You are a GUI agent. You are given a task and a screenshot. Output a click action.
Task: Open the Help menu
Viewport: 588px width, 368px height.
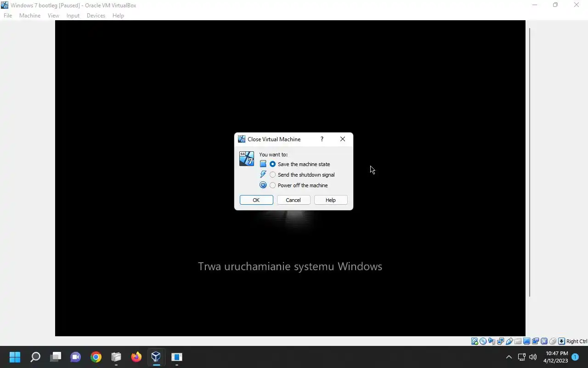click(118, 16)
